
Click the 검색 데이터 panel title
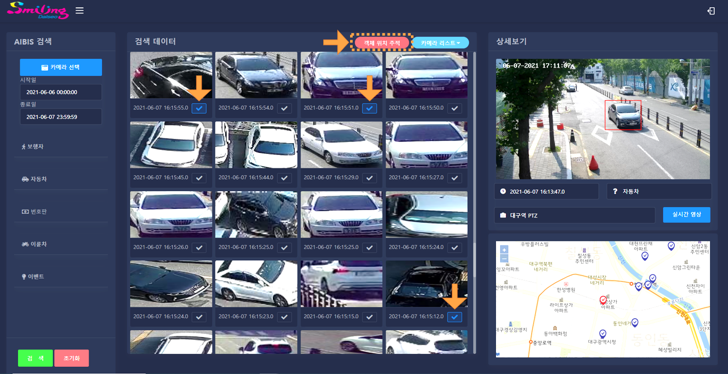[155, 42]
